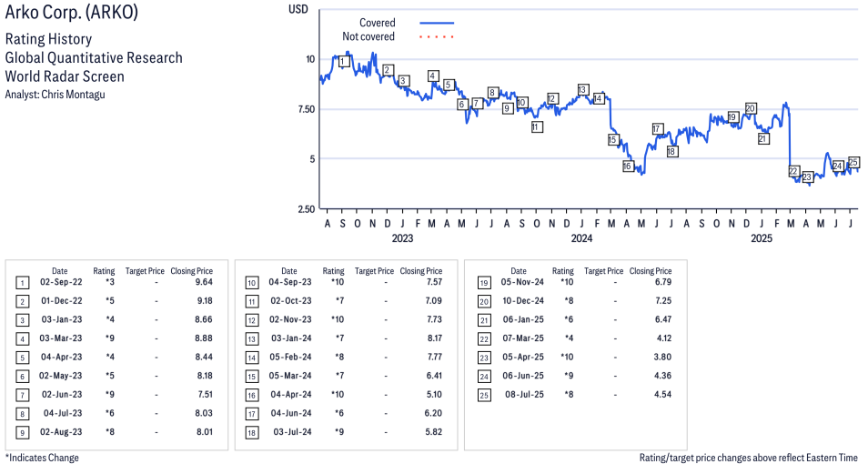Click the date 02-Aug-23

[61, 432]
